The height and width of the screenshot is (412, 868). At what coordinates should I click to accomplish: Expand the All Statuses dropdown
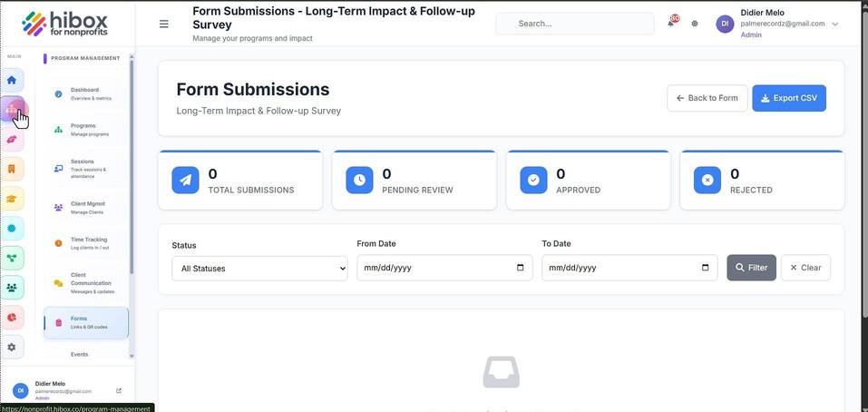(x=259, y=268)
